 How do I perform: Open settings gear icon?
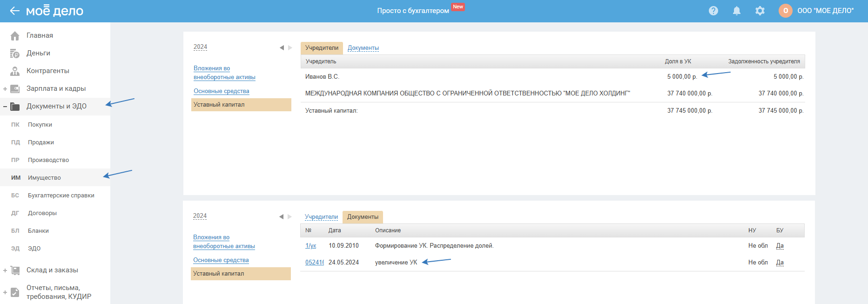click(760, 11)
